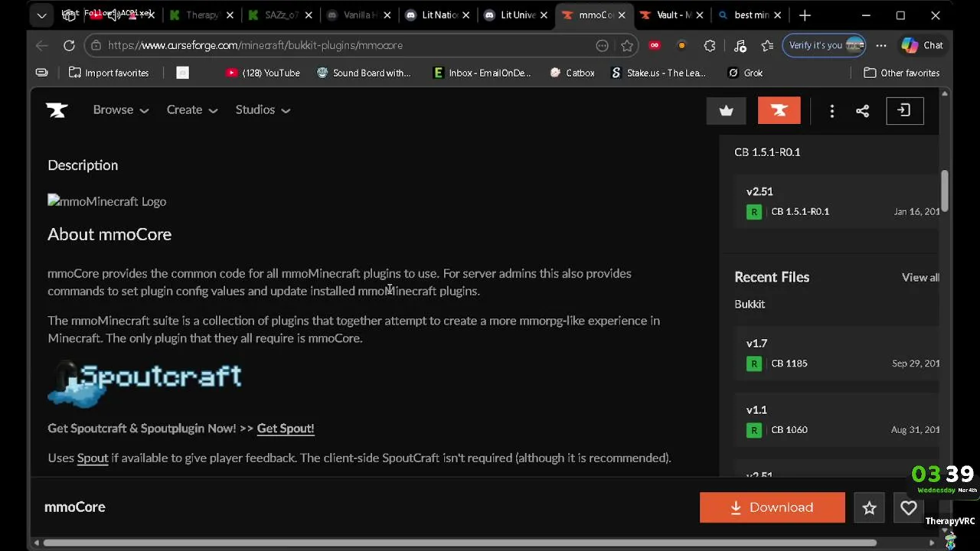Open the three-dot more options menu in the site header
980x551 pixels.
[x=831, y=111]
